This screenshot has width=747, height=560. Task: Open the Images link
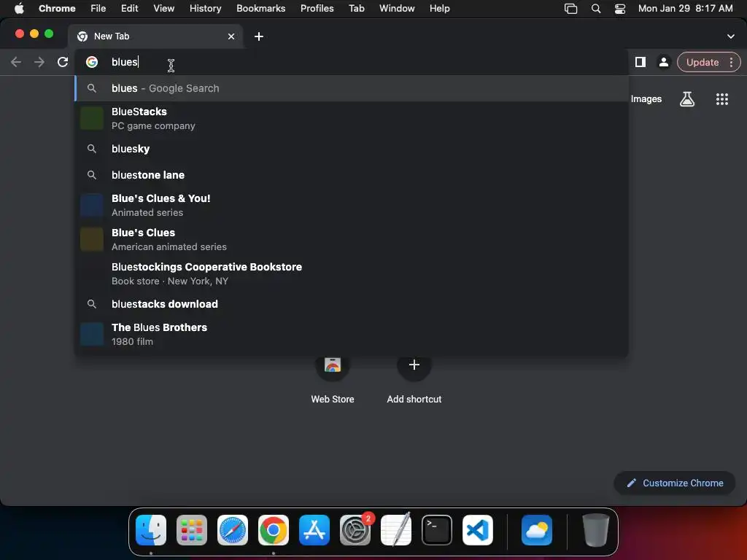tap(646, 99)
